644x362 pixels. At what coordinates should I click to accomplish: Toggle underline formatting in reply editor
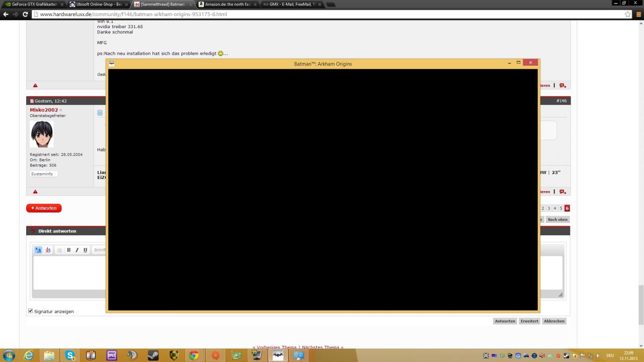85,250
